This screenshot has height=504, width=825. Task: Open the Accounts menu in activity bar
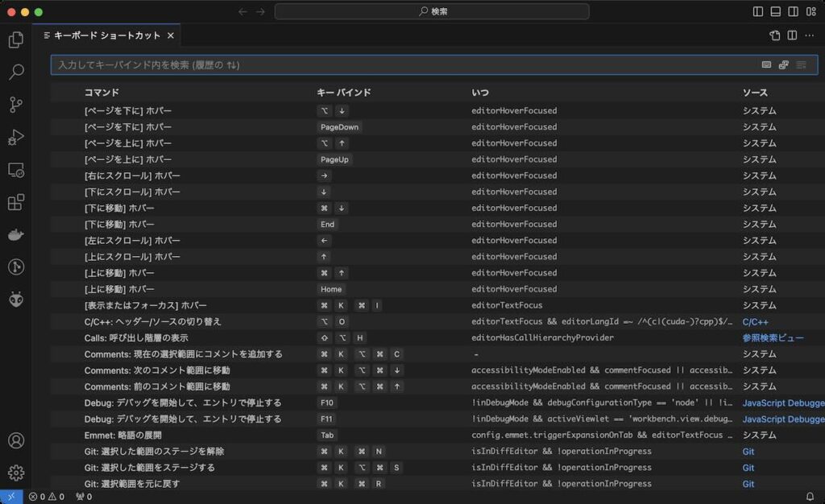(16, 441)
